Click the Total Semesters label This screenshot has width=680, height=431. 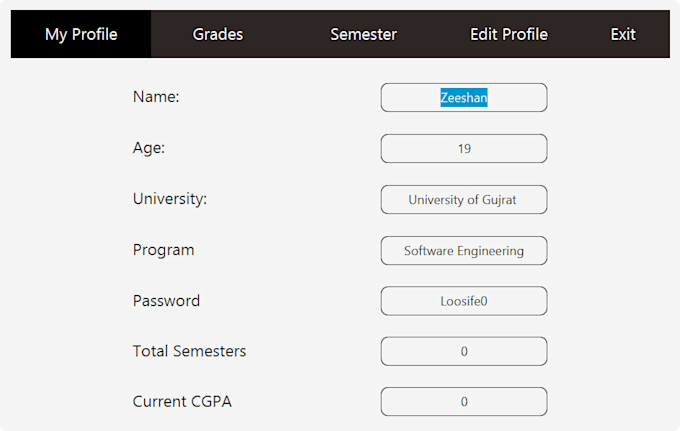click(189, 352)
